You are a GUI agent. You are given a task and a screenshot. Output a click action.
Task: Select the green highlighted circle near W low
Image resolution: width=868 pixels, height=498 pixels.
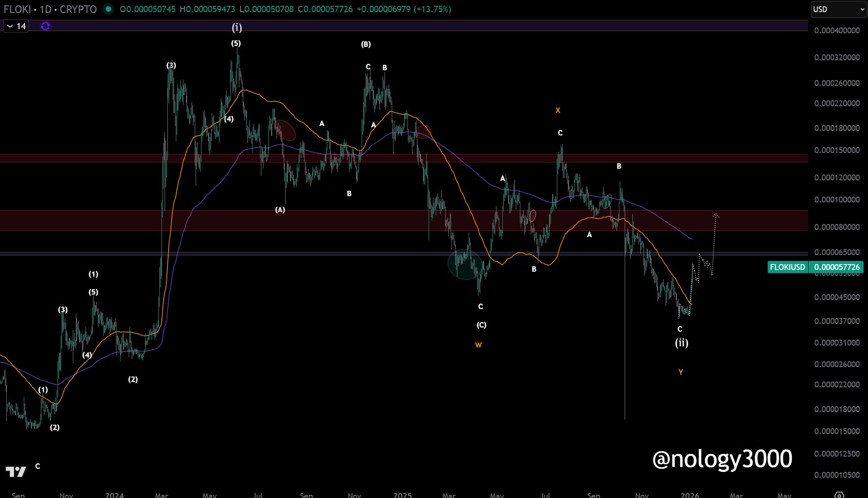[465, 264]
